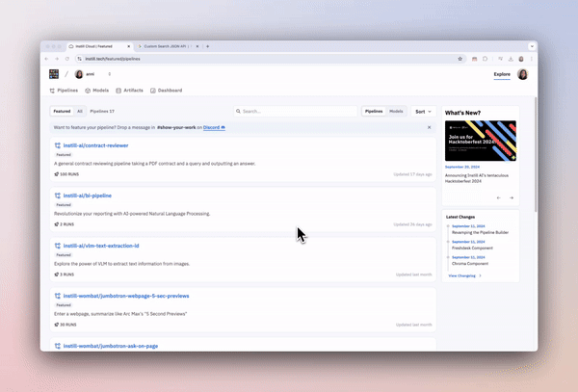The width and height of the screenshot is (578, 392).
Task: Click into the Search input field
Action: pos(296,112)
